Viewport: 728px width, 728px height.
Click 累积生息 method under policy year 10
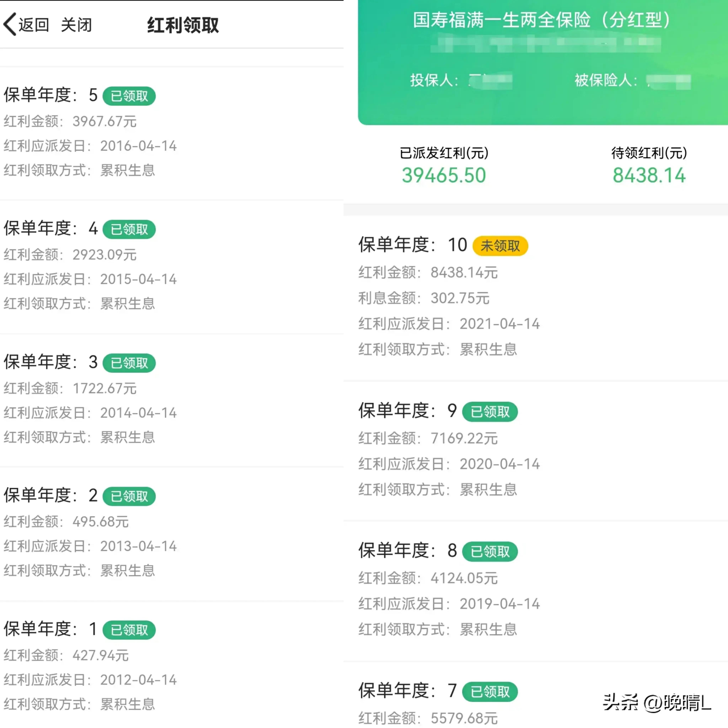tap(489, 350)
